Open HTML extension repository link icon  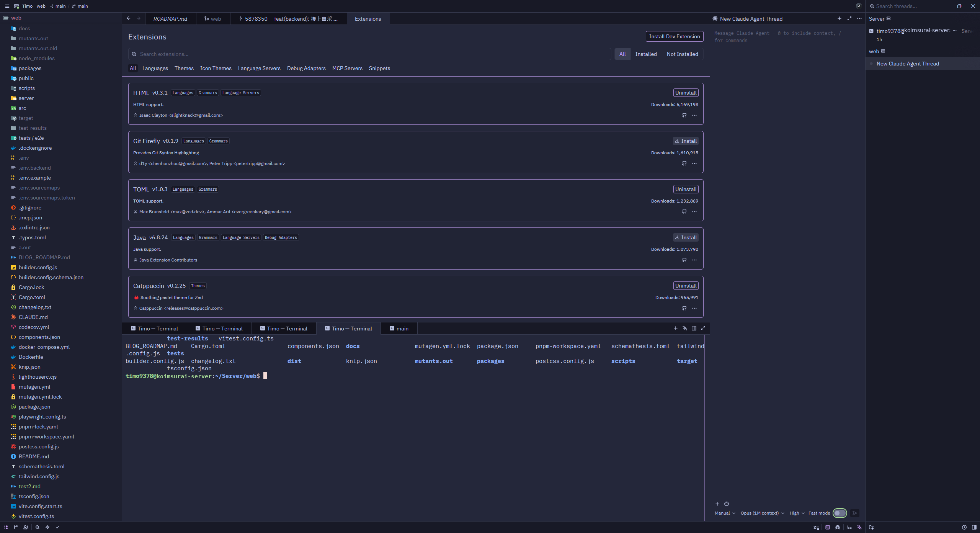[684, 115]
